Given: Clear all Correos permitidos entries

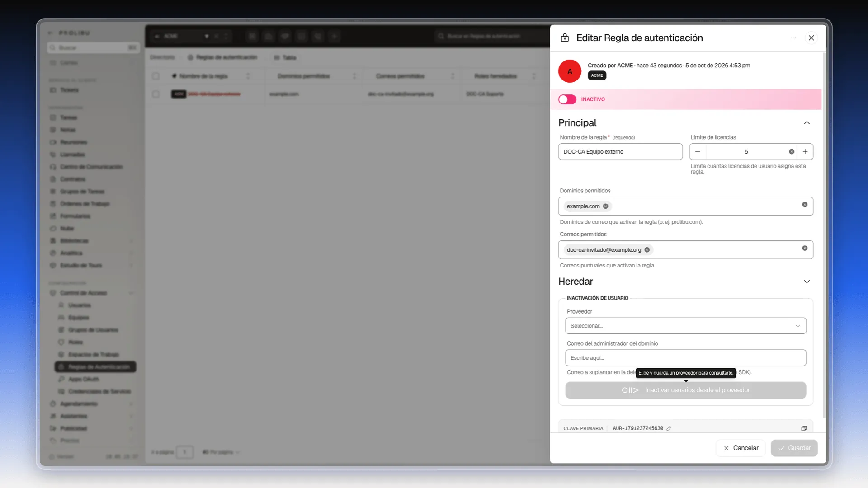Looking at the screenshot, I should (805, 248).
